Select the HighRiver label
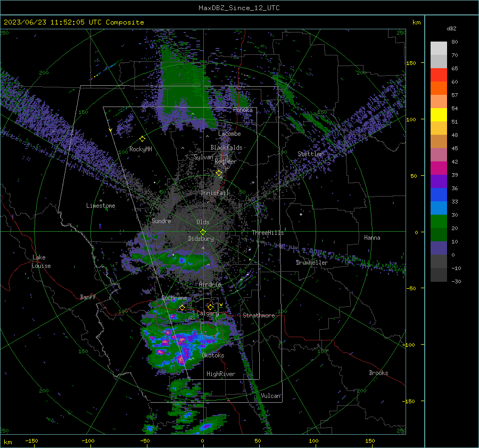This screenshot has height=448, width=479. coord(221,374)
